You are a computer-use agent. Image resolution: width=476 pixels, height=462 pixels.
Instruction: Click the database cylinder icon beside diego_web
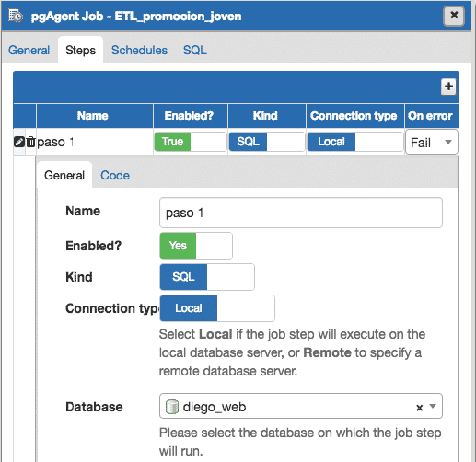pyautogui.click(x=172, y=407)
